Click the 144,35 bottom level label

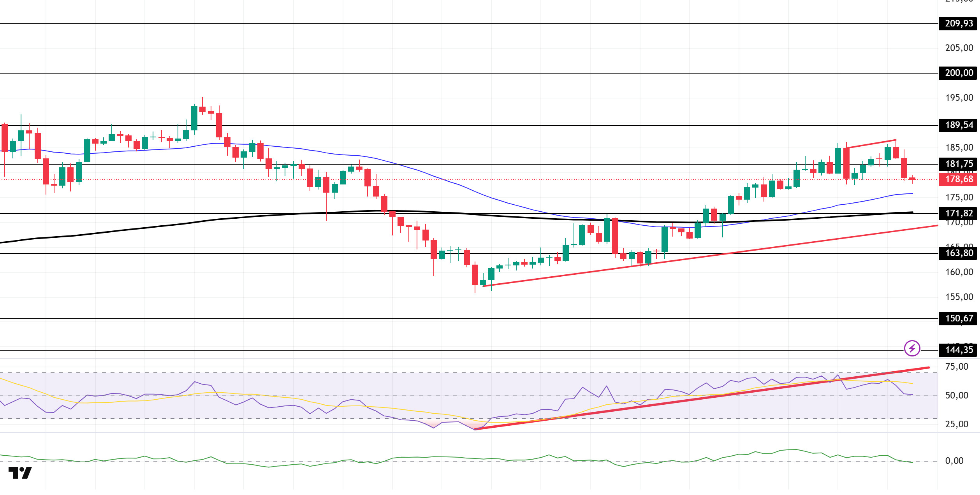pyautogui.click(x=958, y=350)
